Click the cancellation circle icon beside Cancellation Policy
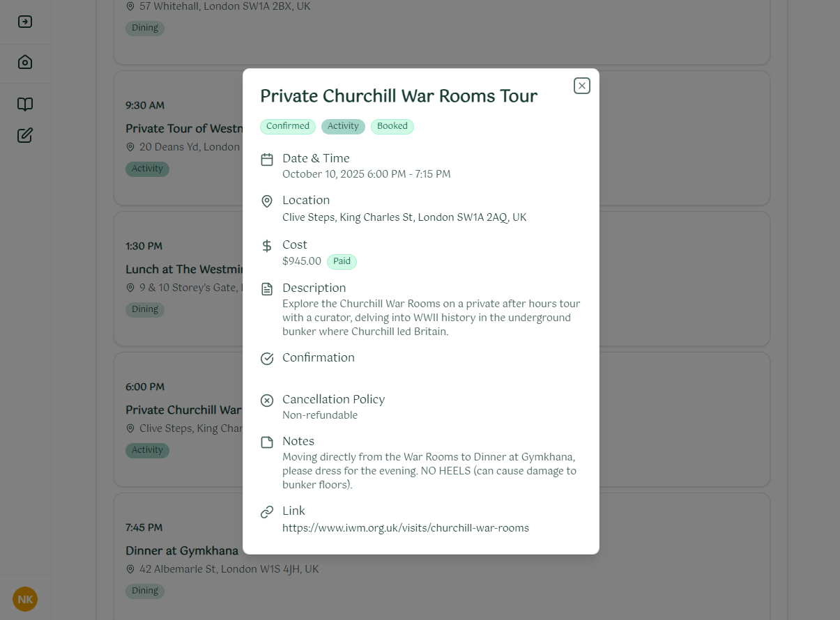 tap(267, 400)
